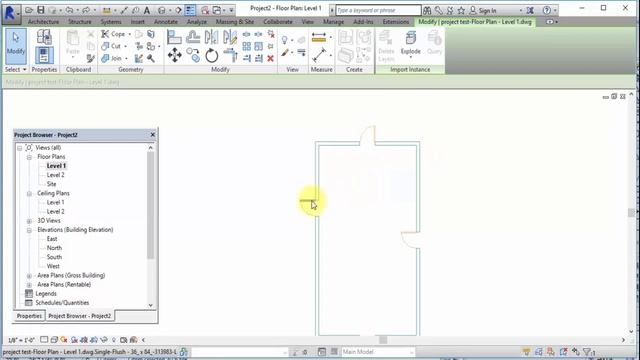Open the Massing & Site ribbon tab

[x=235, y=22]
